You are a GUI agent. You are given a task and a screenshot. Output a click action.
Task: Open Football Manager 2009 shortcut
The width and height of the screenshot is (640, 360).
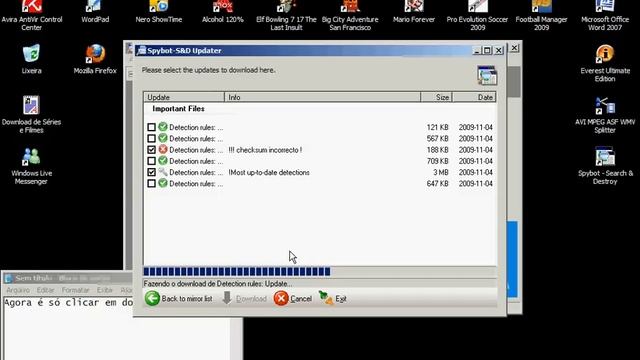(541, 16)
